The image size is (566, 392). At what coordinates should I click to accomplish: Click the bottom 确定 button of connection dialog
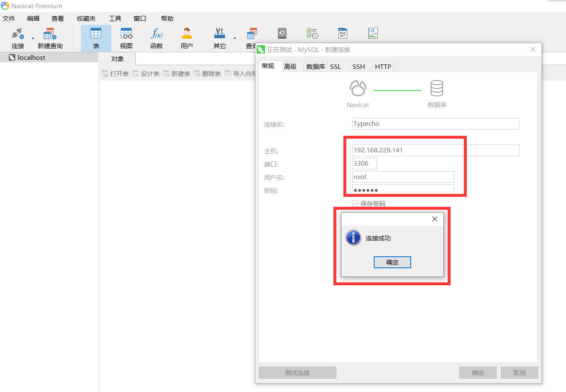click(478, 373)
